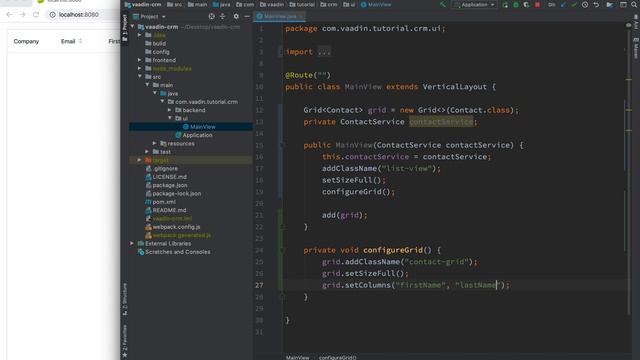Click Expand/Collapse all icon in Project panel
The height and width of the screenshot is (360, 640).
[x=222, y=16]
